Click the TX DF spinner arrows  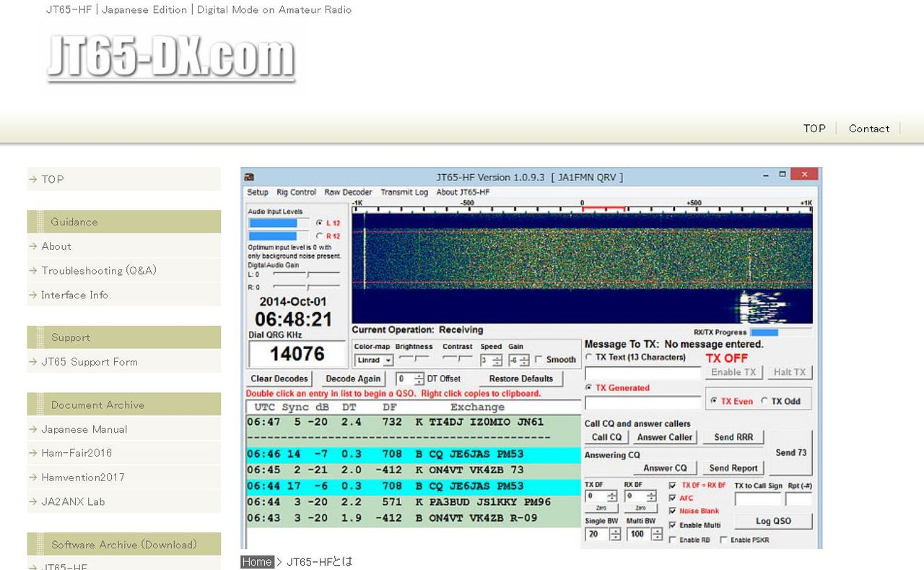pyautogui.click(x=612, y=496)
